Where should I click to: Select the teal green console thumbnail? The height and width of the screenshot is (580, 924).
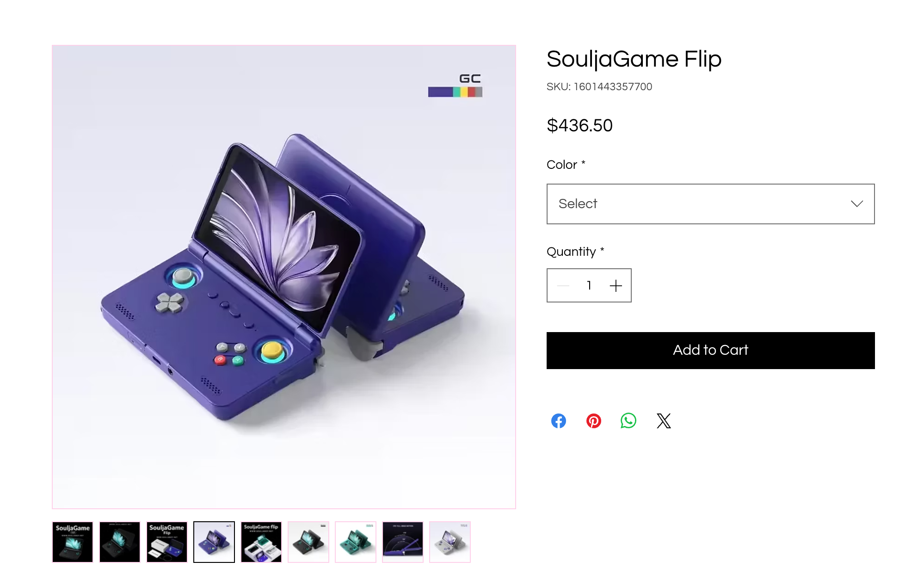[356, 542]
